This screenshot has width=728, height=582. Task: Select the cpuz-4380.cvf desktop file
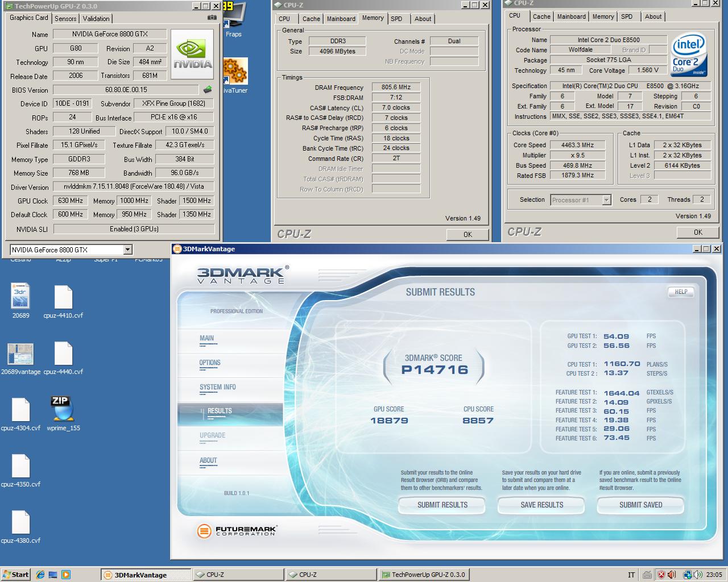(21, 527)
